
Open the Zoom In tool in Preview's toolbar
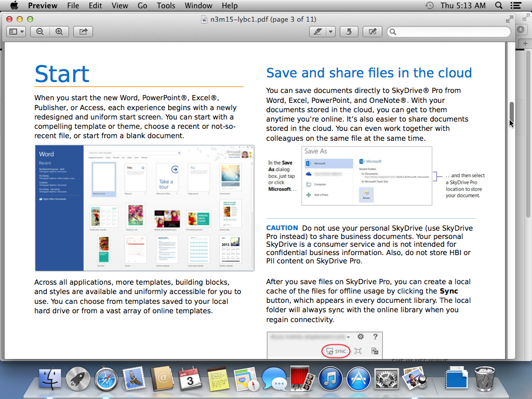(59, 32)
